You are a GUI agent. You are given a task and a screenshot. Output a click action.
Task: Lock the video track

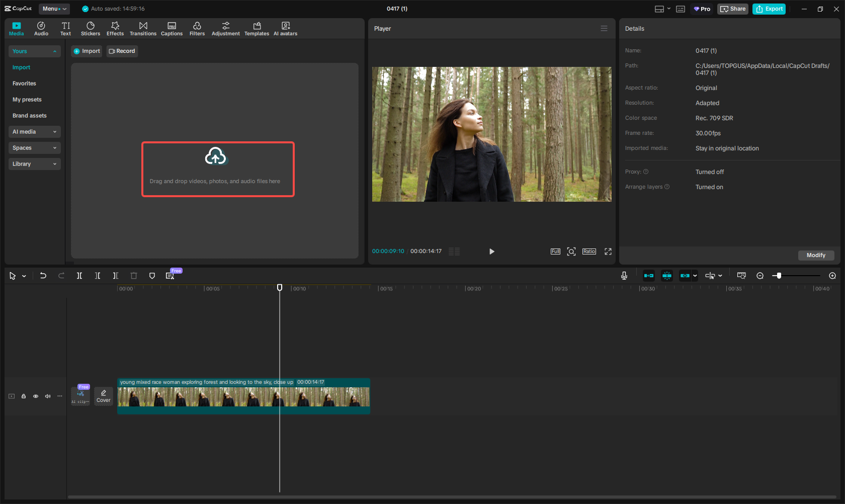[x=24, y=396]
